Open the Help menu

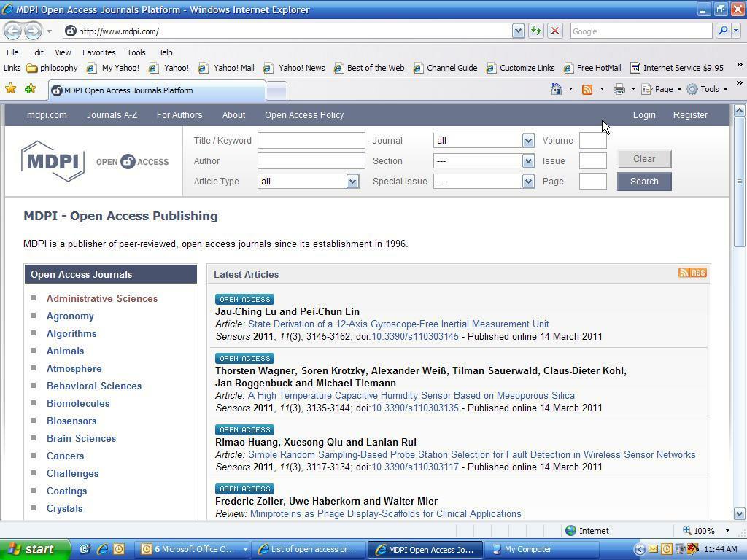[x=164, y=52]
